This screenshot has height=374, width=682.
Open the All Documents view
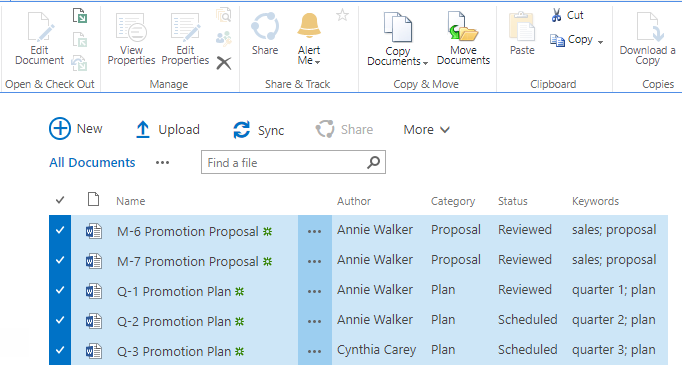[92, 163]
